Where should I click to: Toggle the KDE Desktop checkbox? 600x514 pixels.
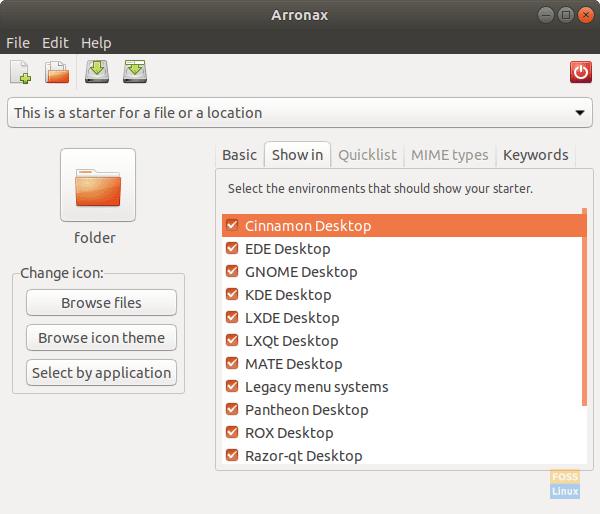(232, 294)
